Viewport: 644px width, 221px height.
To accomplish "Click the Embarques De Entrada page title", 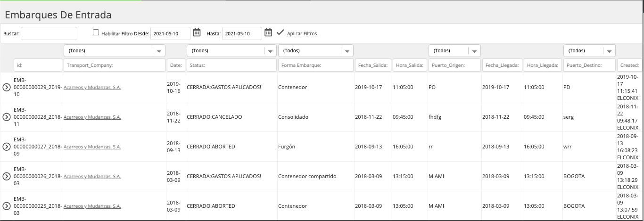I will pos(58,15).
